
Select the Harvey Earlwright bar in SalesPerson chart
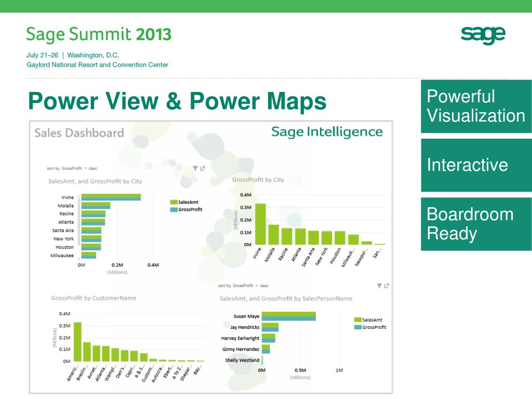coord(269,338)
